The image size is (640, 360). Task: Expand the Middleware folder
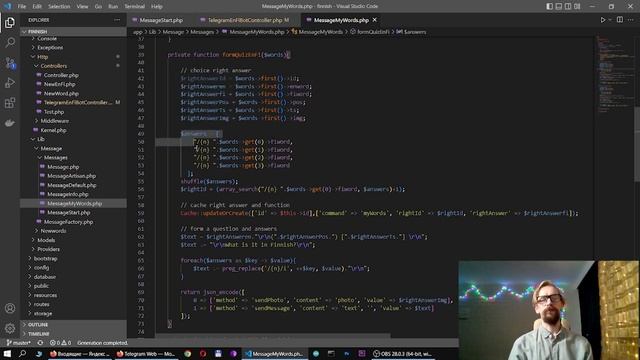tap(73, 121)
